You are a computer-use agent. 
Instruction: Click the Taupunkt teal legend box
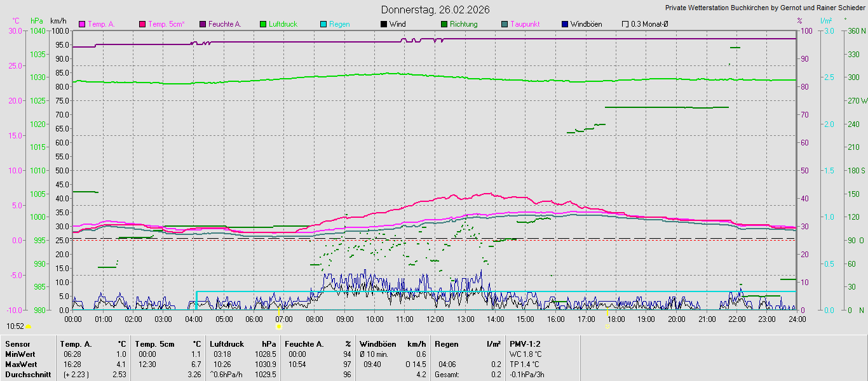click(505, 24)
